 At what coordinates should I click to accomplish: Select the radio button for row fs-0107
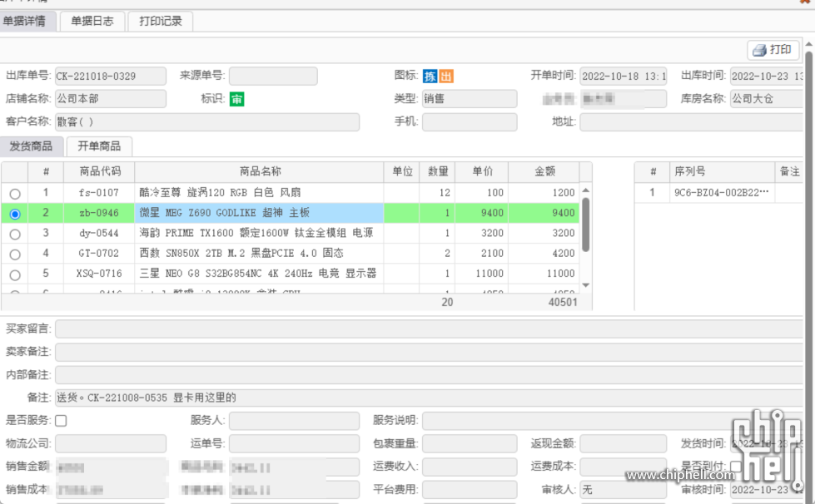tap(14, 194)
